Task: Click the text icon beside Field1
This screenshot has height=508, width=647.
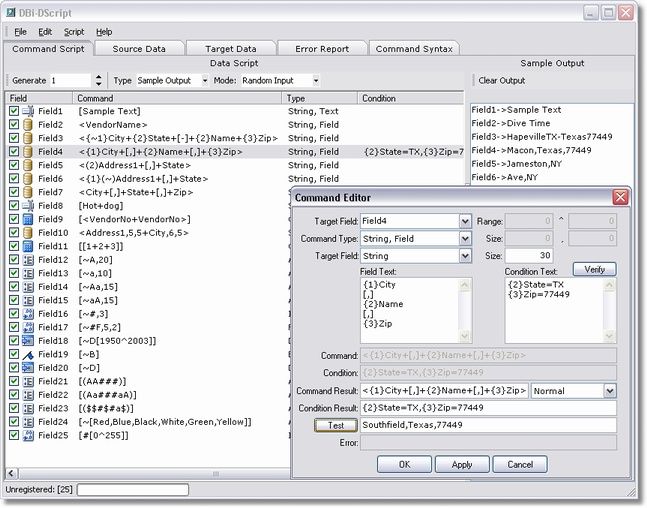Action: point(28,111)
